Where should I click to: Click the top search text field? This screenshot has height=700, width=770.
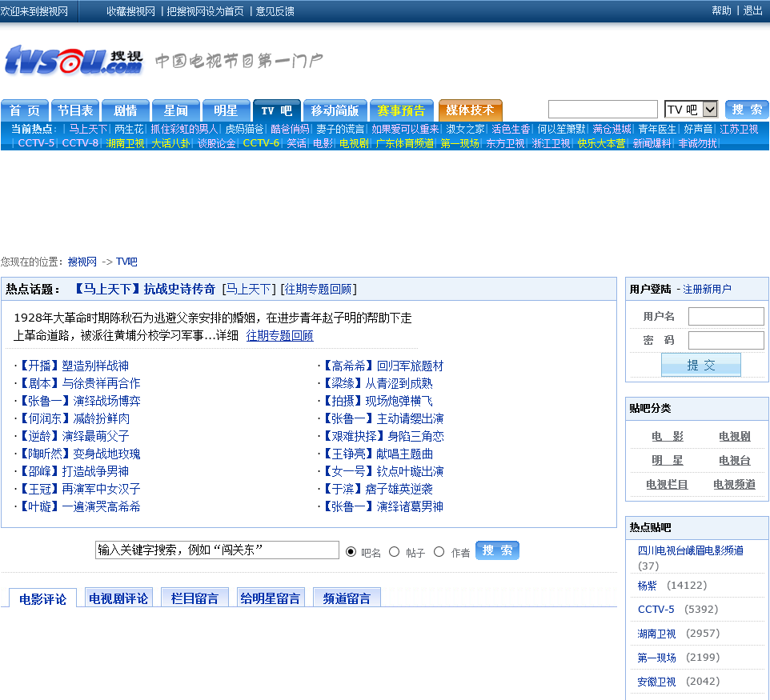coord(603,110)
